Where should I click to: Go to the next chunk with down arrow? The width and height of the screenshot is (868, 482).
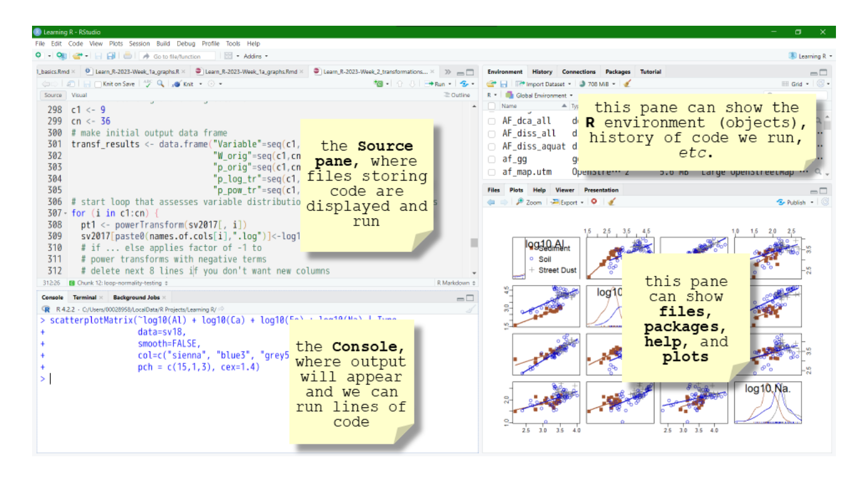click(x=411, y=83)
